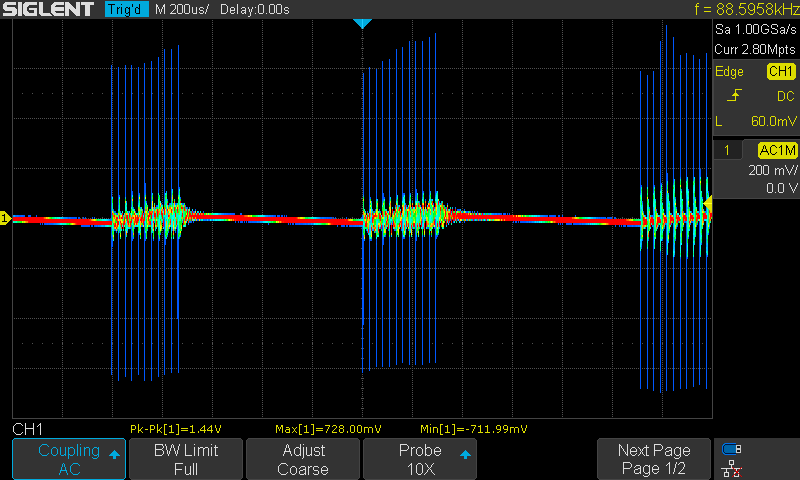Click the up arrow on Coupling button
Image resolution: width=800 pixels, height=480 pixels.
point(114,454)
